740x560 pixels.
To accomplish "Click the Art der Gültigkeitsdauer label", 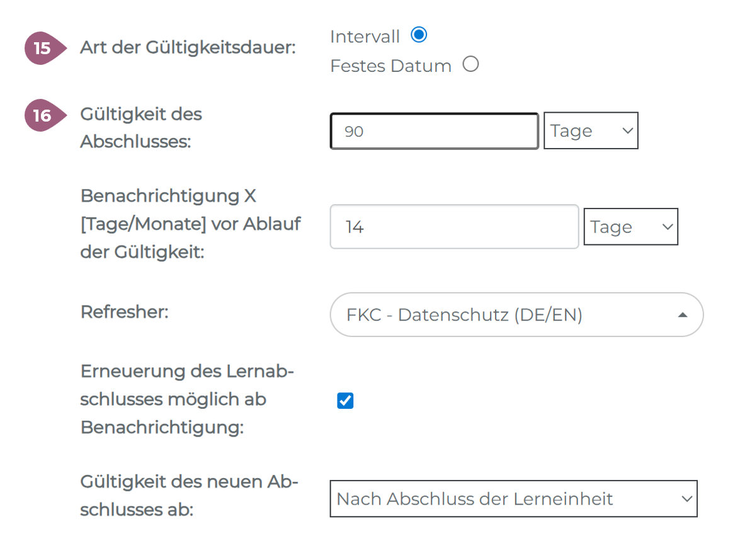I will (188, 48).
